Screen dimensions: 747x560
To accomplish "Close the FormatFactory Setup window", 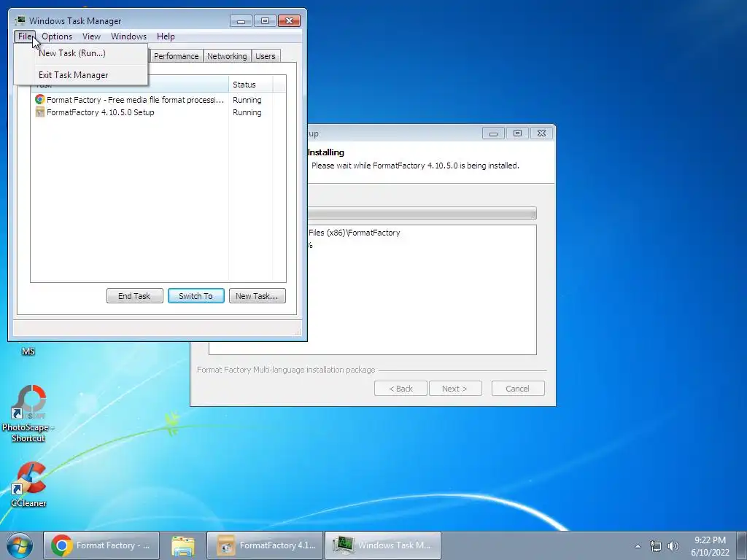I will (541, 133).
